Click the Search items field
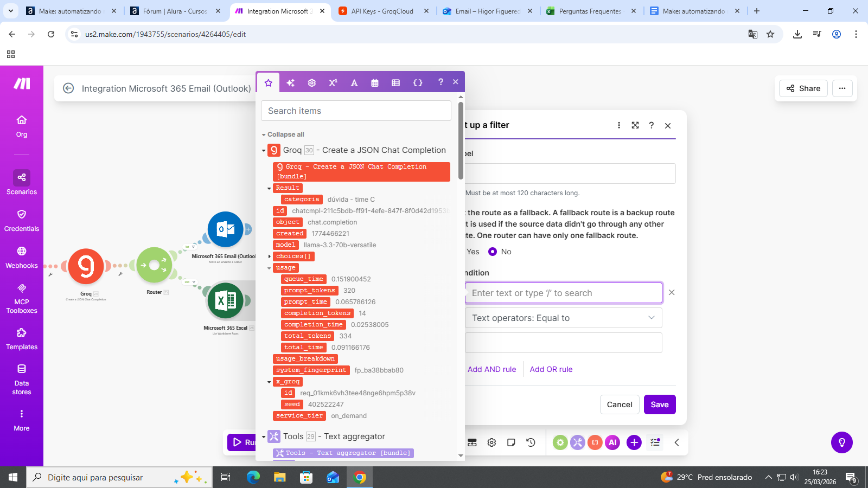The width and height of the screenshot is (868, 488). tap(356, 111)
